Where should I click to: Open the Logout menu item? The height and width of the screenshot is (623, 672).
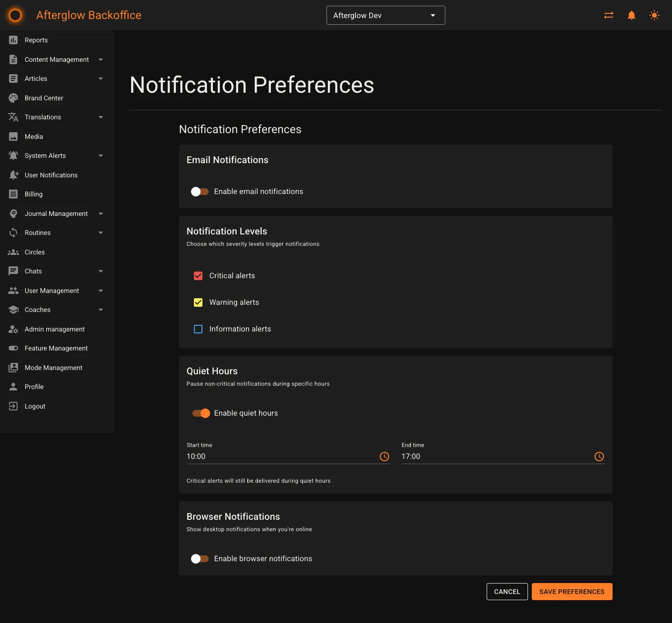pos(35,406)
